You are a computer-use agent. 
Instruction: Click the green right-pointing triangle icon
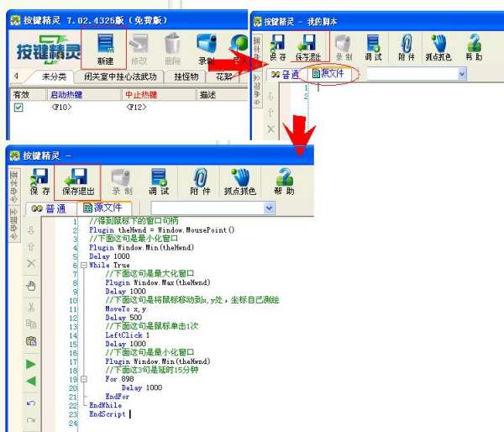coord(31,364)
